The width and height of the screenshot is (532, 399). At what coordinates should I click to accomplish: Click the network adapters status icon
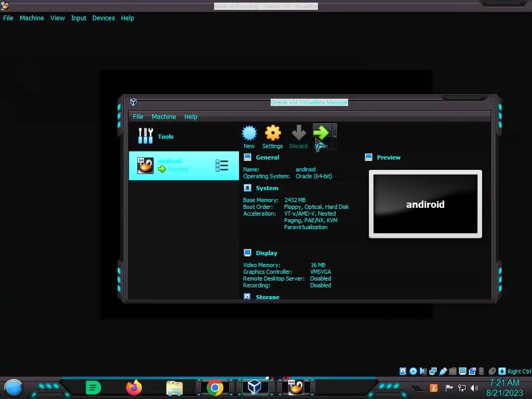click(x=433, y=371)
